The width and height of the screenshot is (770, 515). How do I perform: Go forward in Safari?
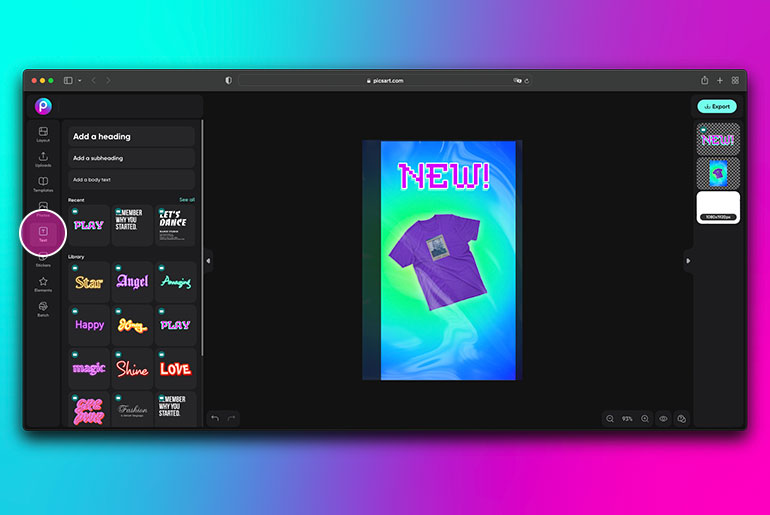pyautogui.click(x=108, y=81)
